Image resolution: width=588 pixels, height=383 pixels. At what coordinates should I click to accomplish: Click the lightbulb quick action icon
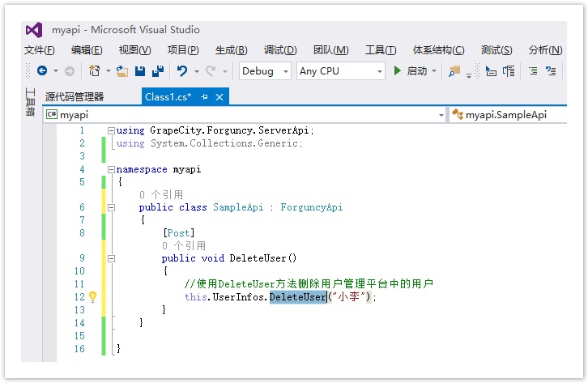pos(92,297)
